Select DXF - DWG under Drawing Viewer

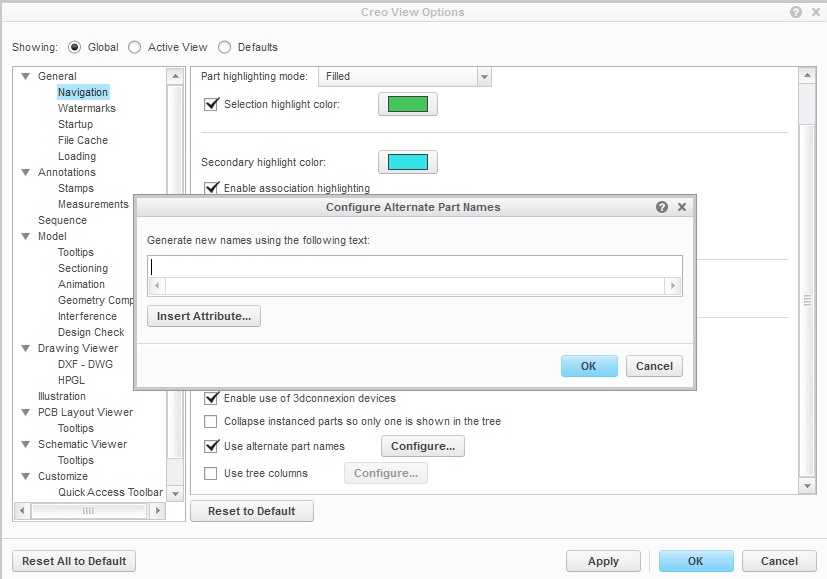[x=85, y=364]
